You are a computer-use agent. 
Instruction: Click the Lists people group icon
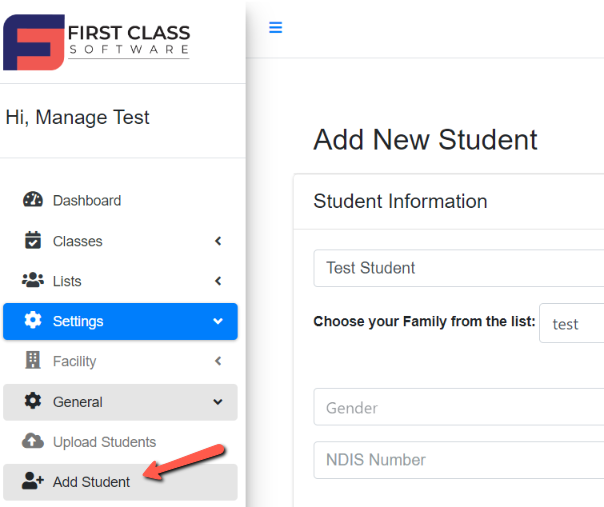click(33, 280)
